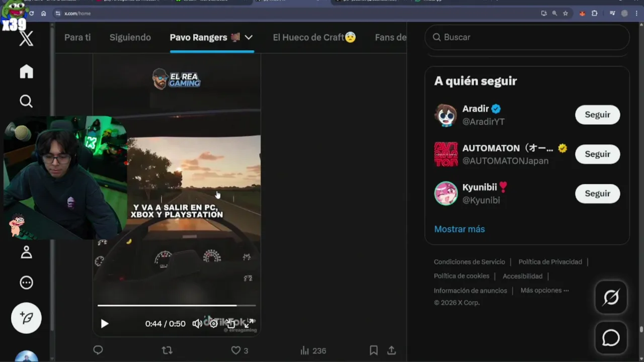Viewport: 644px width, 362px height.
Task: Open Información de anuncios link
Action: 470,291
